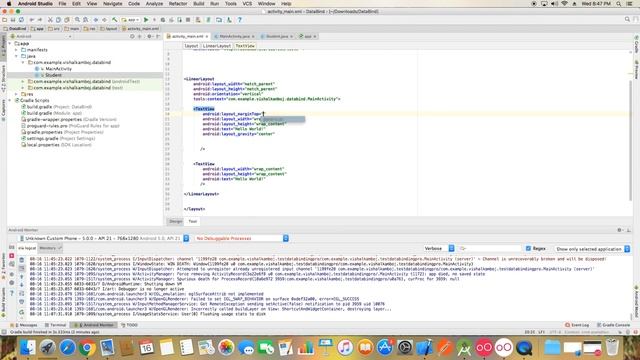640x360 pixels.
Task: Open the File menu
Action: (x=62, y=3)
